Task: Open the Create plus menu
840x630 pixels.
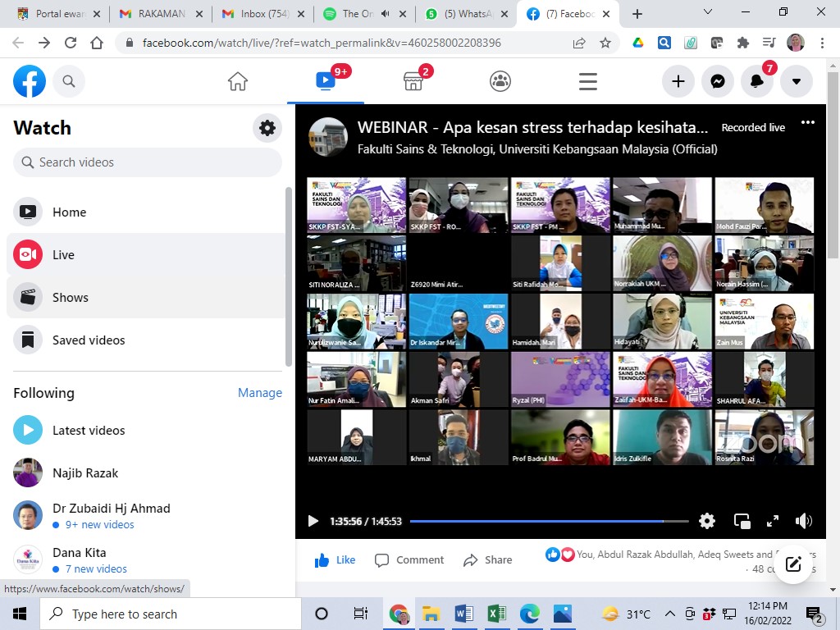Action: pyautogui.click(x=678, y=81)
